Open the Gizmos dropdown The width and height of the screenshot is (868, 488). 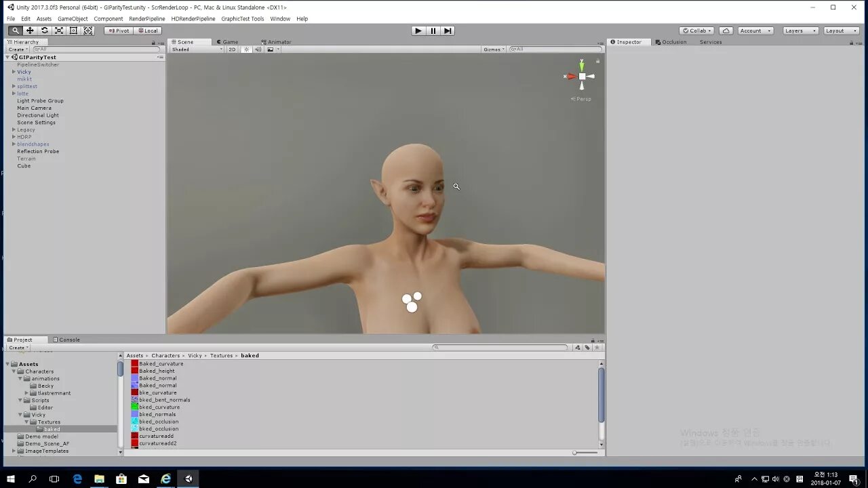tap(494, 49)
